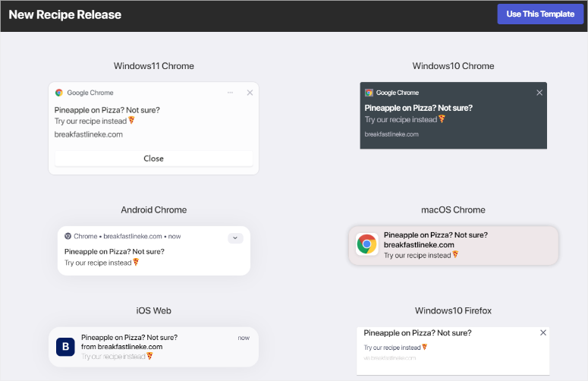This screenshot has width=588, height=381.
Task: Click 'Try our recipe instead' in Windows11 notification
Action: (x=90, y=121)
